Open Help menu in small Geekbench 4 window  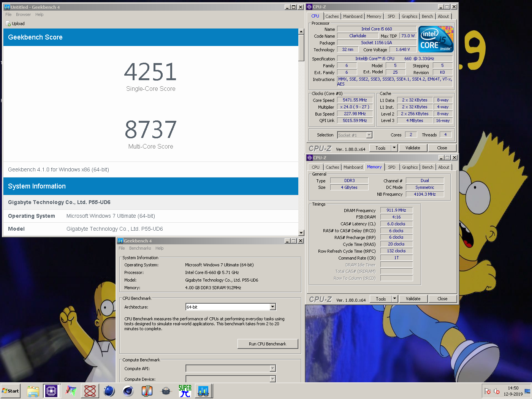point(159,248)
